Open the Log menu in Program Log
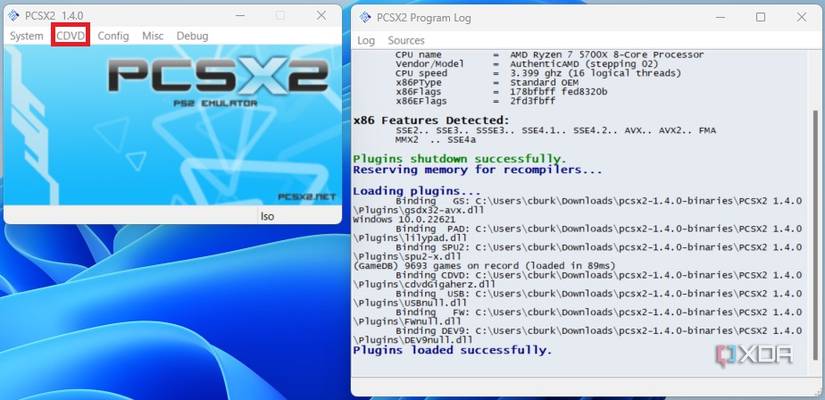Viewport: 825px width, 400px height. [x=366, y=41]
